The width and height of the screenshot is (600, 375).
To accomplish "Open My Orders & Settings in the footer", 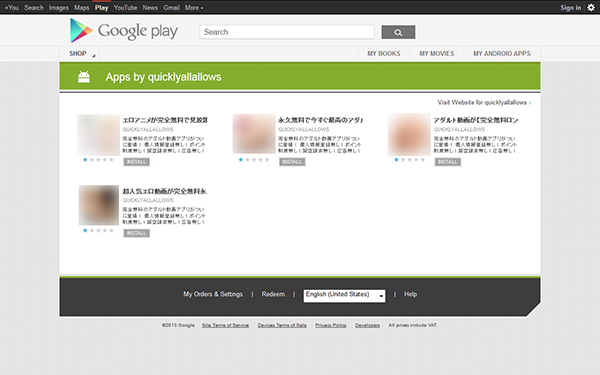I will tap(213, 294).
